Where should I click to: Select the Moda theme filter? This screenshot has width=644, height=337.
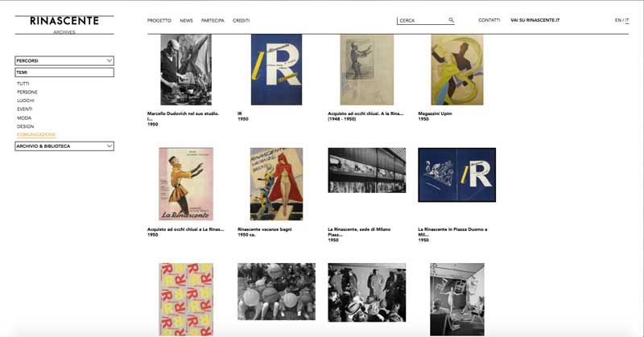pyautogui.click(x=24, y=118)
